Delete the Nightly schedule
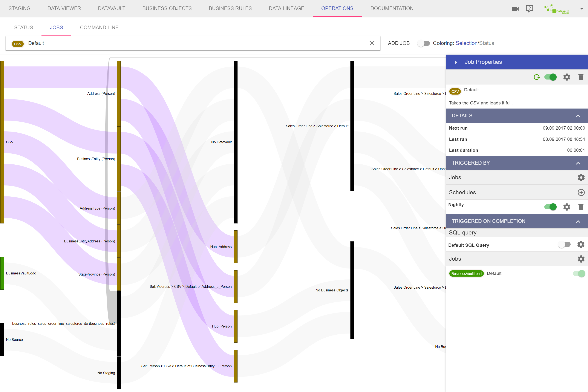This screenshot has height=392, width=588. pyautogui.click(x=580, y=207)
